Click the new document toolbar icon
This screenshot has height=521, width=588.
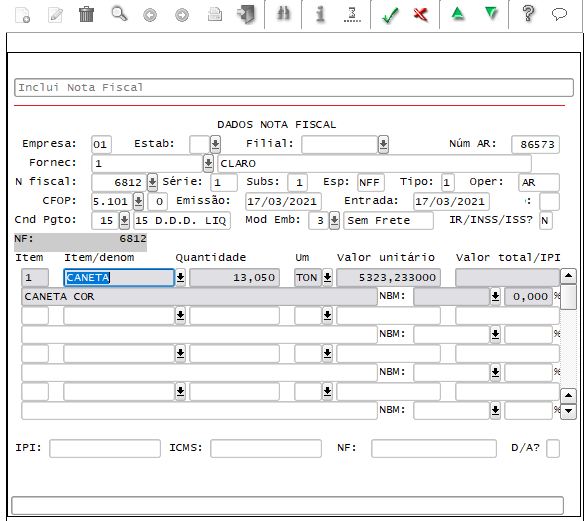point(22,15)
